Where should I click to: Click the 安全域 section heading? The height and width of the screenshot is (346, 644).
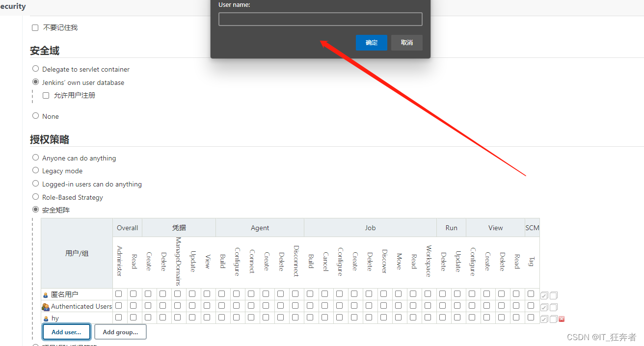pos(45,51)
